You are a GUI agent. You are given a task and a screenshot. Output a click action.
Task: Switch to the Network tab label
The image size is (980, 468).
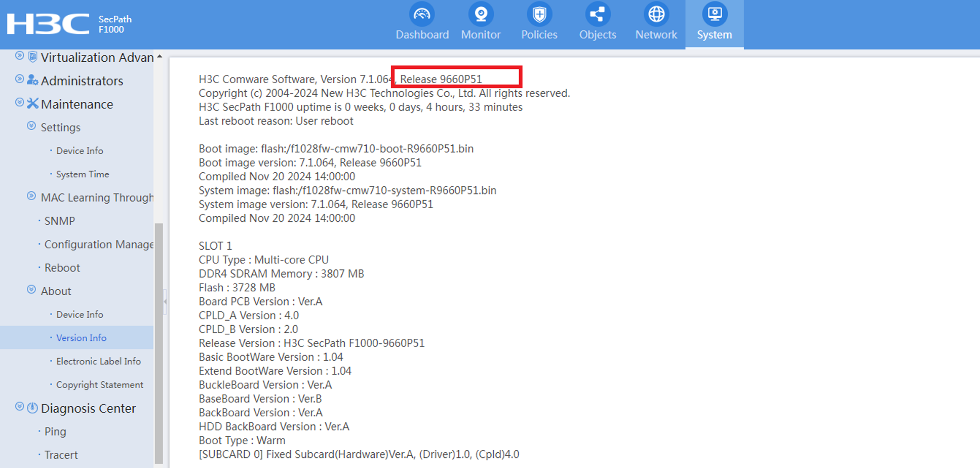coord(656,34)
